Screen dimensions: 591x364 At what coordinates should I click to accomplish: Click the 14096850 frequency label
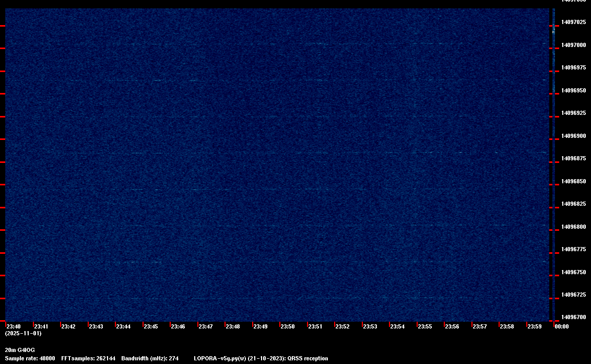(574, 181)
